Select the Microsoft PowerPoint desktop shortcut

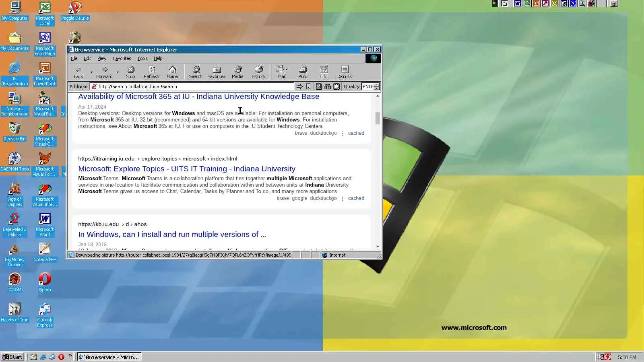45,74
